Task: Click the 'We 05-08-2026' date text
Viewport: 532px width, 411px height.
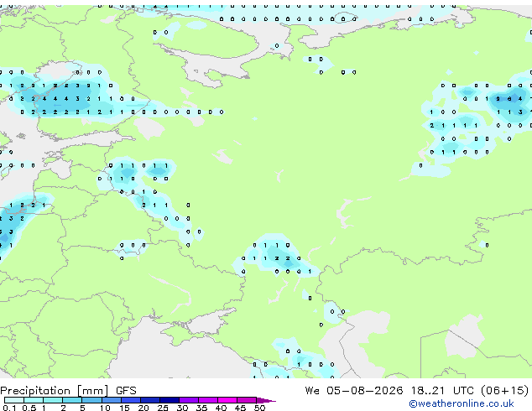Action: 354,391
